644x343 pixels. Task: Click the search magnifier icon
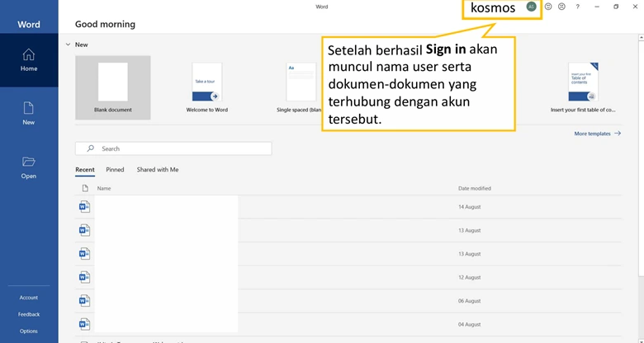coord(91,148)
